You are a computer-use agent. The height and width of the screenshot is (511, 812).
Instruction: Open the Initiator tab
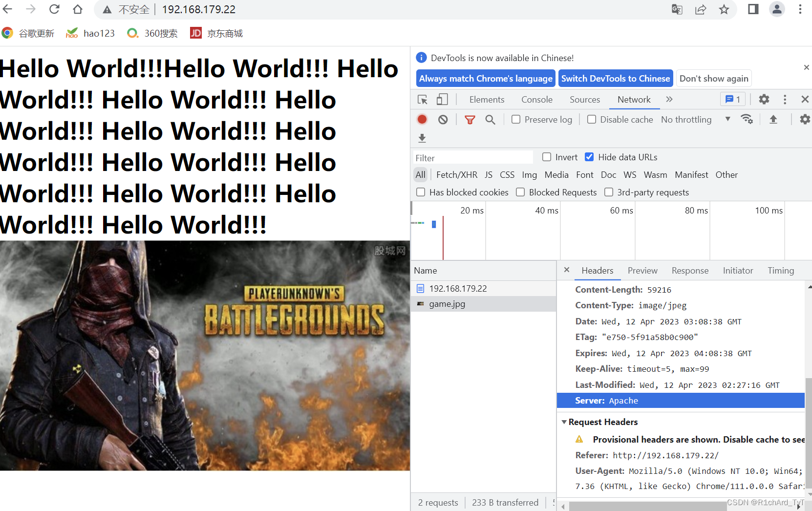[738, 271]
